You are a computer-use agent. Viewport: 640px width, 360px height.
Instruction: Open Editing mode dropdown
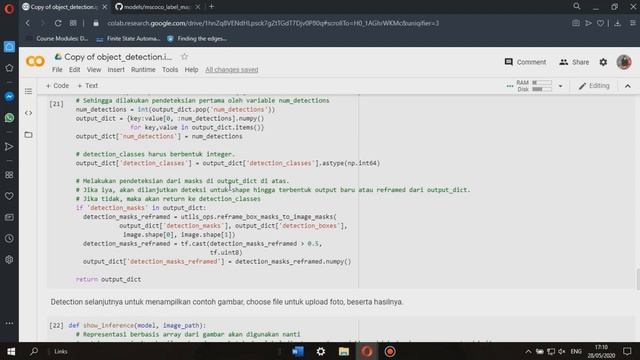(x=594, y=86)
